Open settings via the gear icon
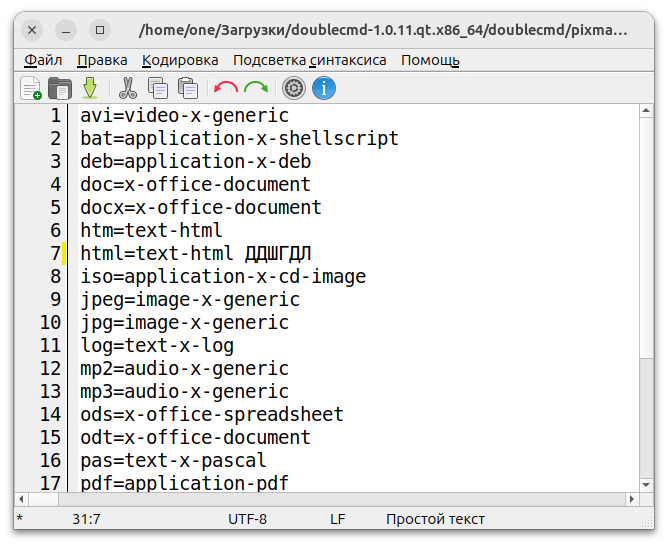The height and width of the screenshot is (546, 668). [x=293, y=88]
